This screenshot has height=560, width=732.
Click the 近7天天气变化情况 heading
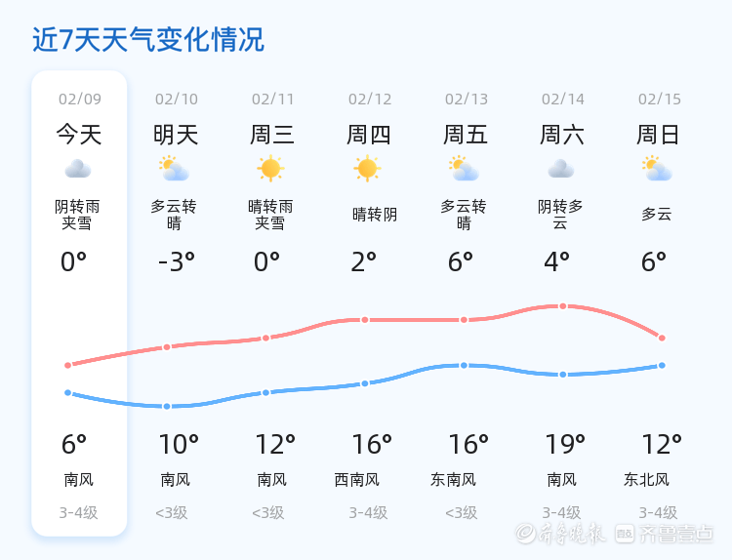tap(147, 40)
